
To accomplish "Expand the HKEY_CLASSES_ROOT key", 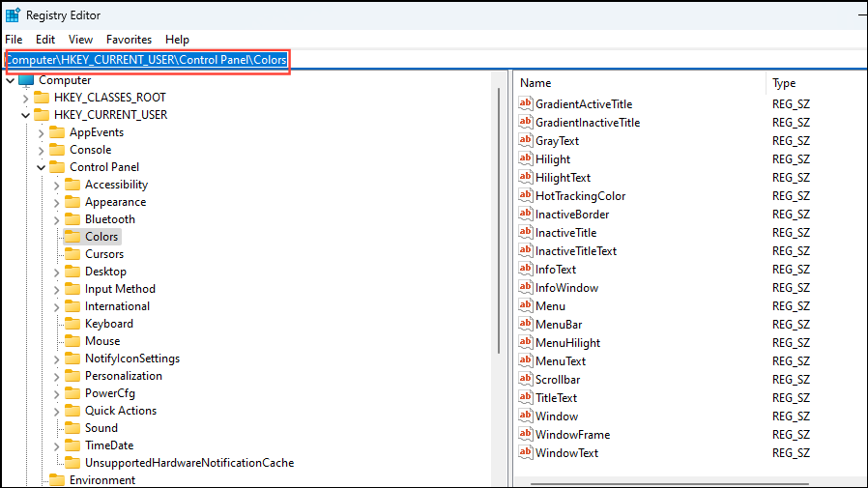I will coord(25,99).
